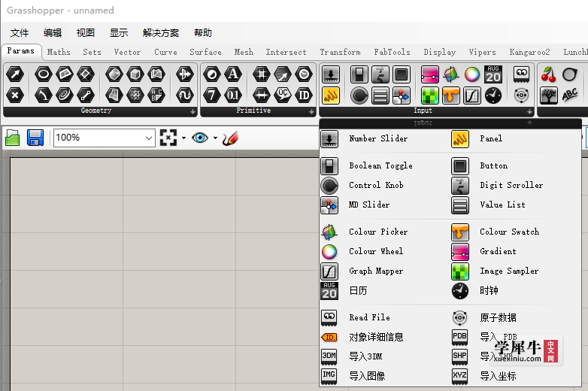Open the preview eye dropdown arrow
The width and height of the screenshot is (588, 391).
[x=215, y=138]
